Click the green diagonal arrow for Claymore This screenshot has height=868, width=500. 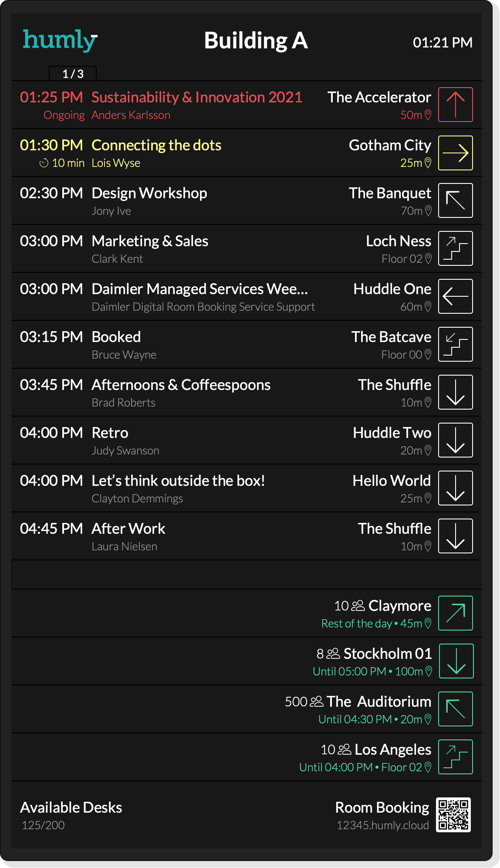pyautogui.click(x=455, y=613)
